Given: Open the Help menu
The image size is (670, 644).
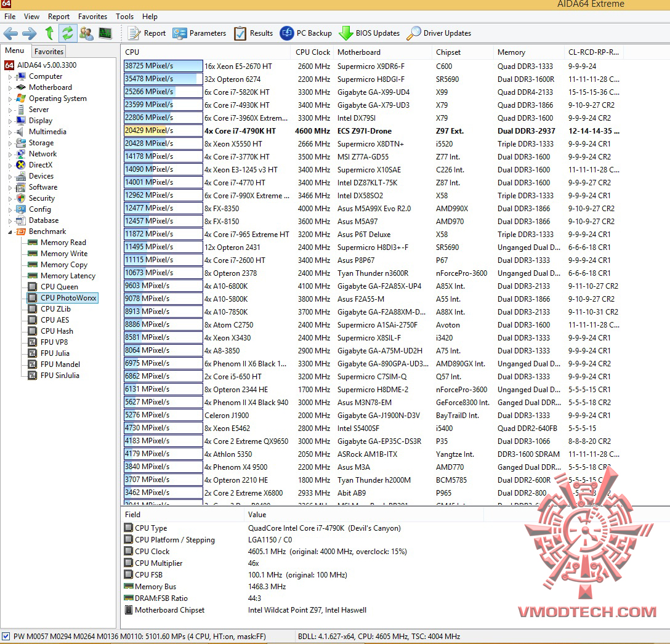Looking at the screenshot, I should tap(150, 17).
